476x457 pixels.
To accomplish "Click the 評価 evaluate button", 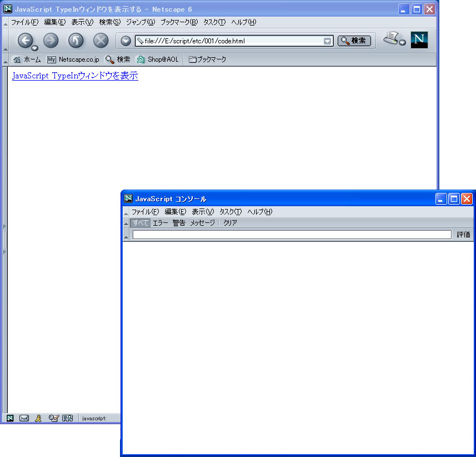I will tap(463, 235).
